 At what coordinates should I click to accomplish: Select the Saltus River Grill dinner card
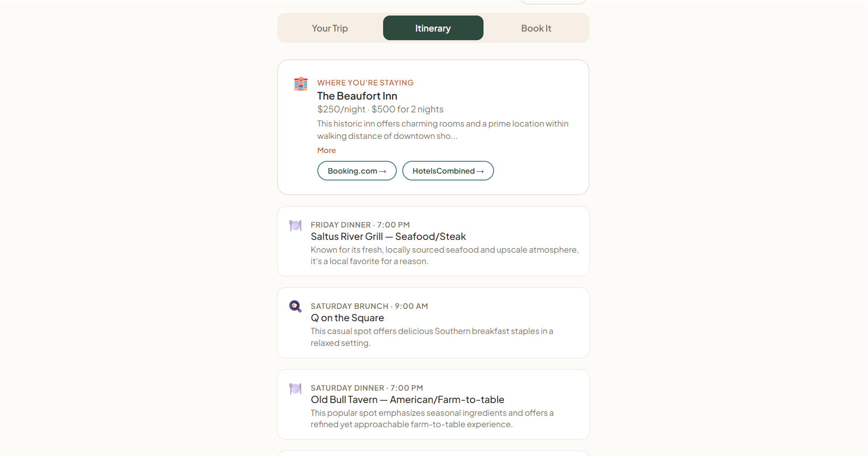433,241
